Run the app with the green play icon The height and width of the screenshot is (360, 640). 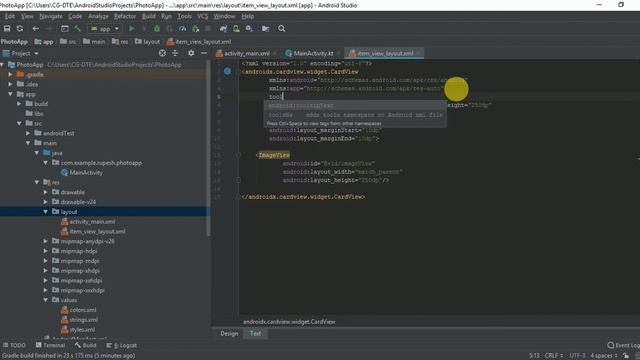pyautogui.click(x=131, y=29)
